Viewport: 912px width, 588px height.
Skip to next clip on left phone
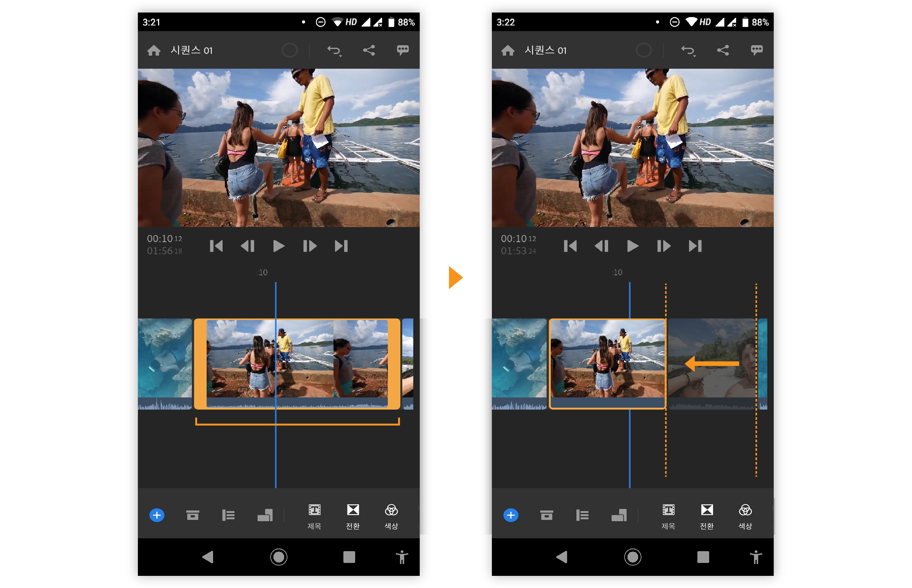pyautogui.click(x=341, y=246)
